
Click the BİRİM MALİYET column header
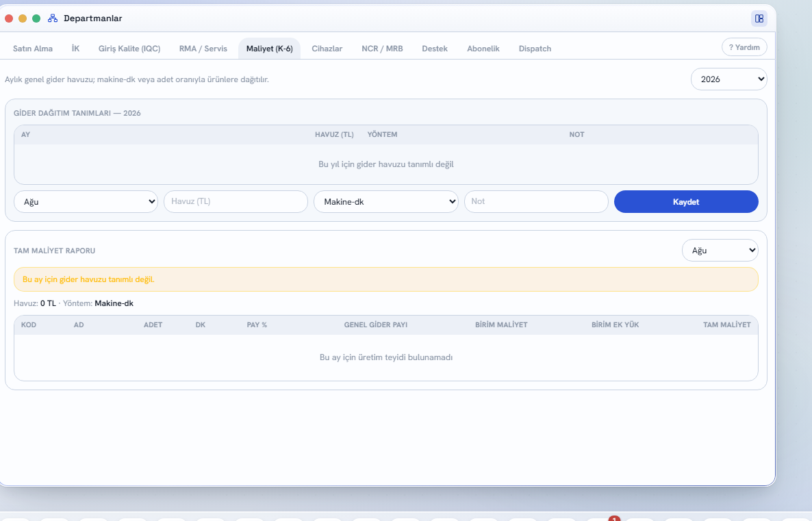click(x=501, y=325)
